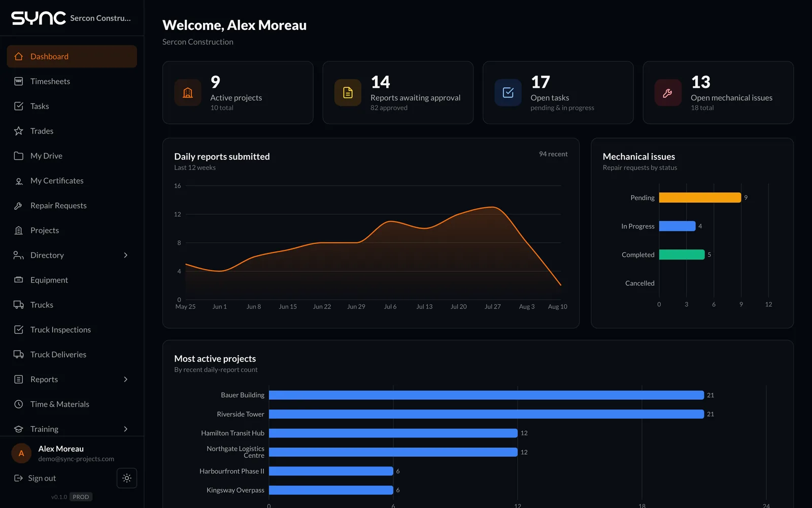The image size is (812, 508).
Task: Click the orange Pending bar
Action: (x=700, y=198)
